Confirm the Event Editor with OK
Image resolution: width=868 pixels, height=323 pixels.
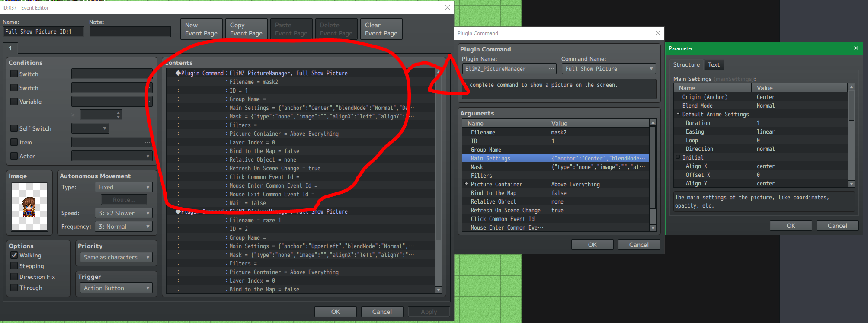coord(336,312)
